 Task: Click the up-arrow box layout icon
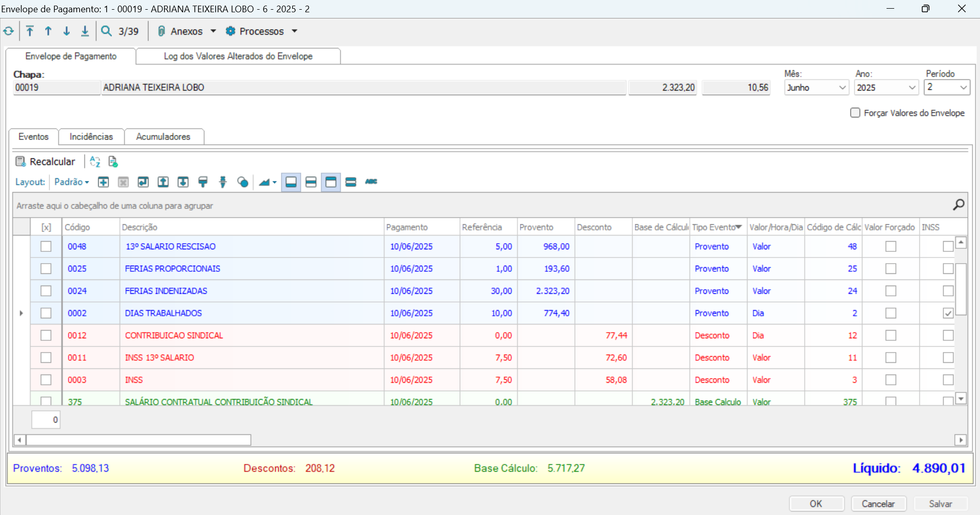(x=163, y=182)
